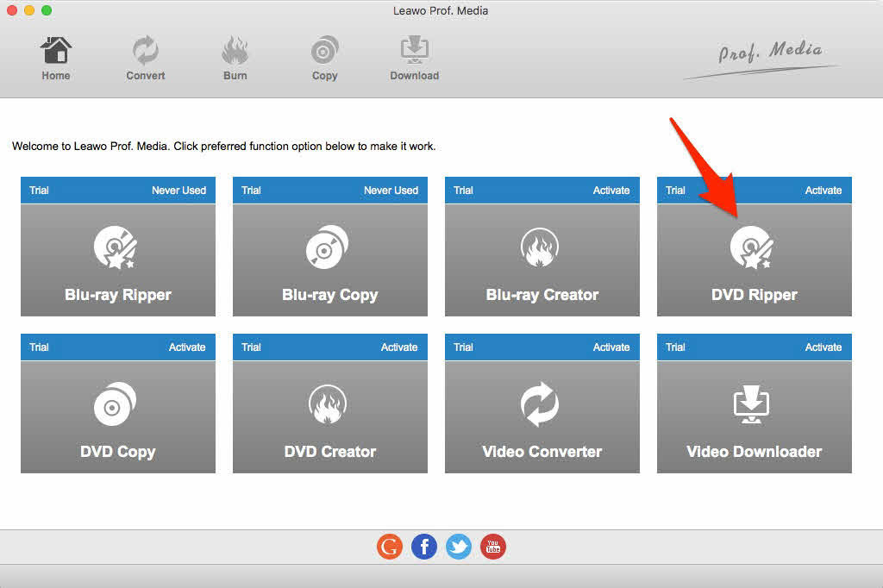
Task: Click Activate on DVD Copy tile
Action: [187, 347]
